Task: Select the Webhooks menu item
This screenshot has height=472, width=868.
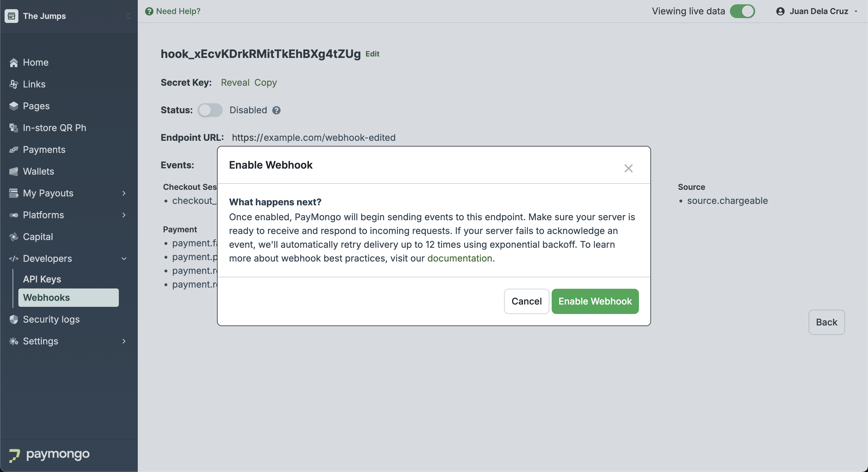Action: pyautogui.click(x=69, y=298)
